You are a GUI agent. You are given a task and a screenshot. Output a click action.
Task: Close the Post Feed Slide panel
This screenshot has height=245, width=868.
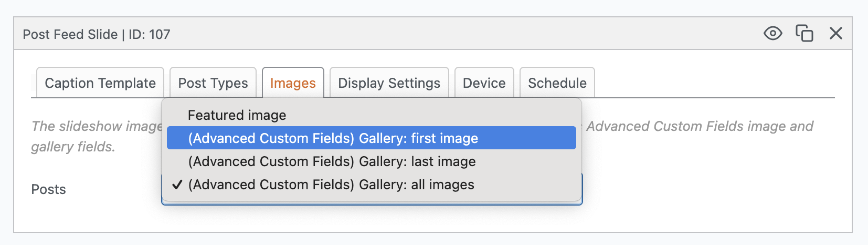click(x=835, y=34)
